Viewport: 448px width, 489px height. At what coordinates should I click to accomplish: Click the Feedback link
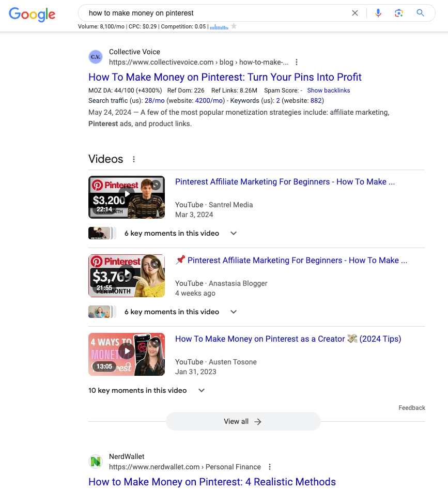point(411,408)
